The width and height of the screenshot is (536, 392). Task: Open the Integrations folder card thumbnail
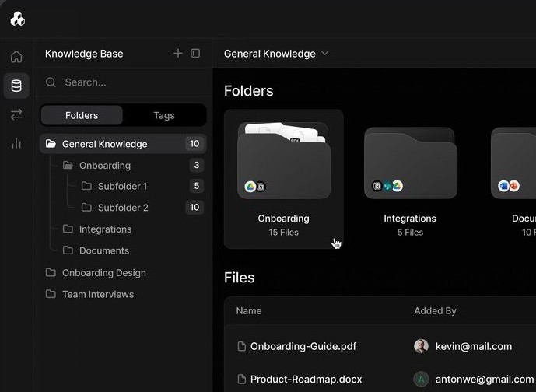click(x=411, y=163)
